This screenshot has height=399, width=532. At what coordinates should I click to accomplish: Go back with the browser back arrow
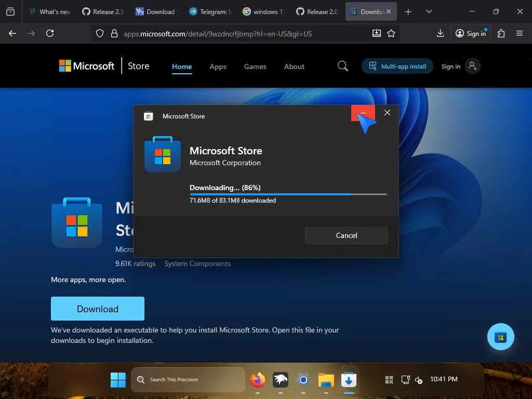(x=12, y=33)
